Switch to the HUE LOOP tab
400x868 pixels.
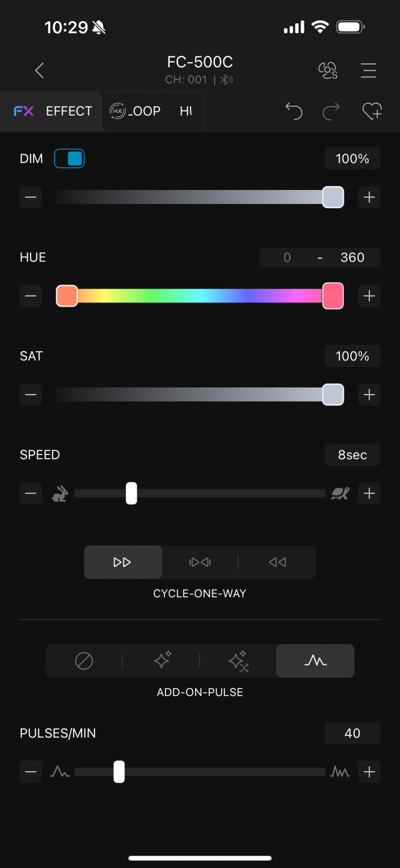click(x=136, y=111)
